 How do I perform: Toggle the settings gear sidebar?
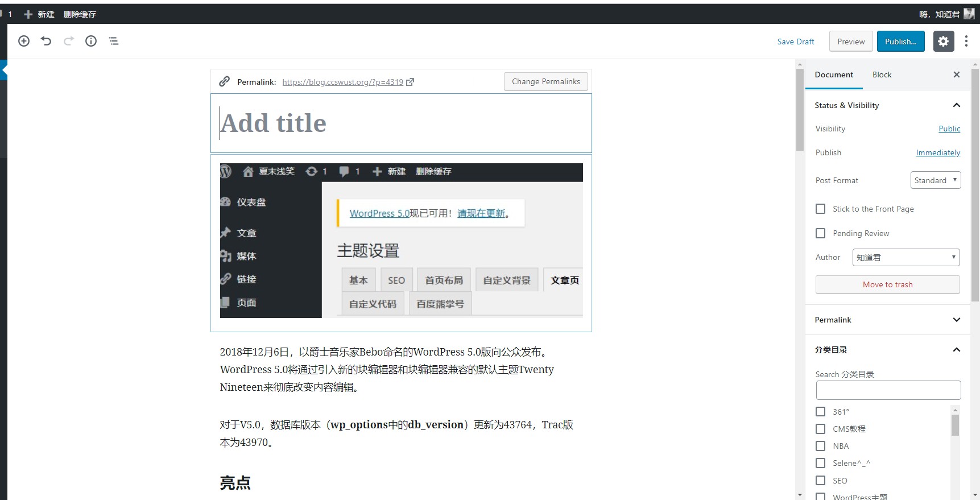pos(944,41)
